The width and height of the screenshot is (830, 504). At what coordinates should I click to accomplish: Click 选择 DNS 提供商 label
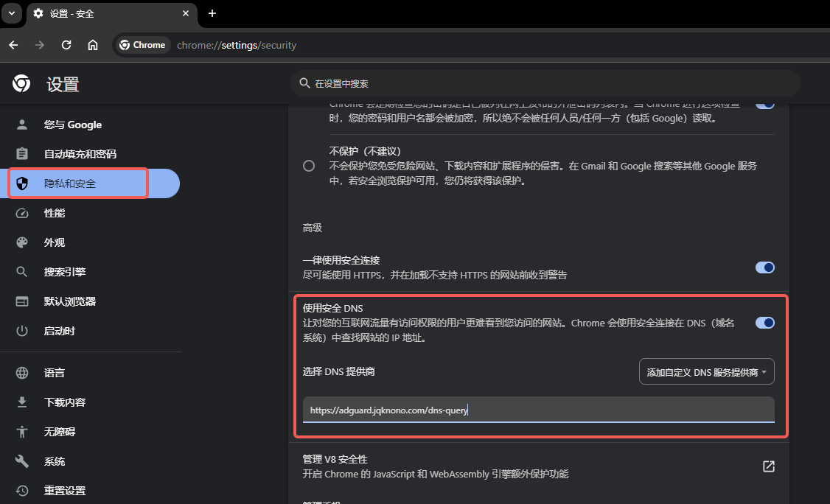tap(339, 371)
